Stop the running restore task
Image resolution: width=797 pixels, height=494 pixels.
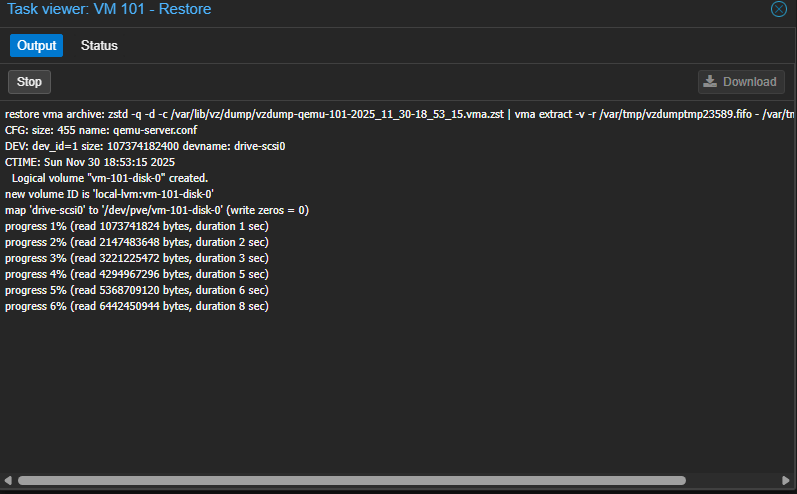pos(30,82)
